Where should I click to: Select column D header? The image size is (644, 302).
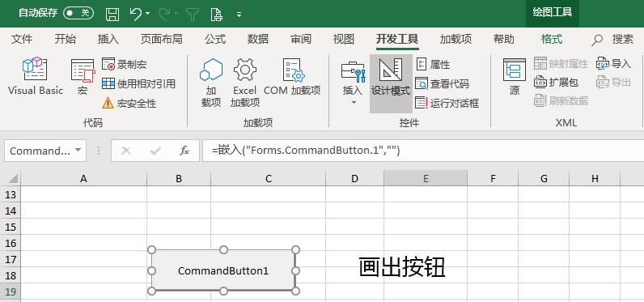355,178
